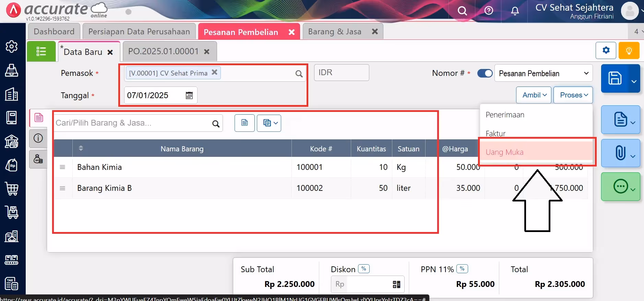Open the discount calculator icon
Screen dimensions: 644x301
(396, 284)
